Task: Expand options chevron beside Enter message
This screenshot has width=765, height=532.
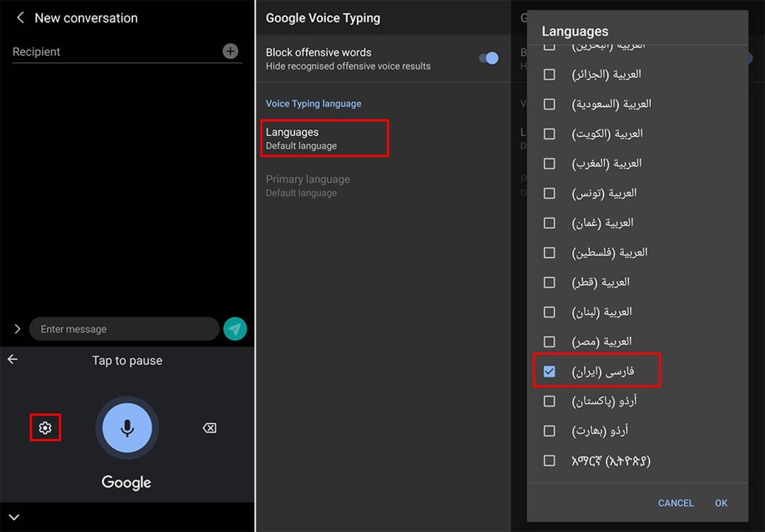Action: pyautogui.click(x=18, y=329)
